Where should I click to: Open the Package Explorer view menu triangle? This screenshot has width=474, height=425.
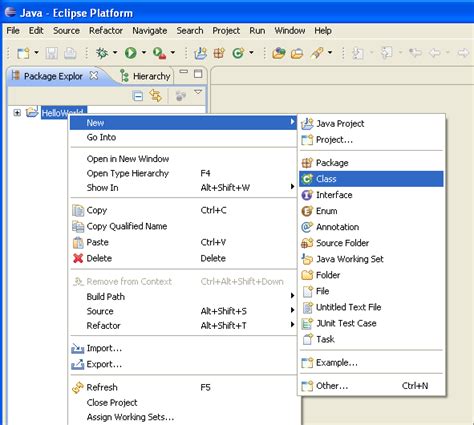click(198, 92)
